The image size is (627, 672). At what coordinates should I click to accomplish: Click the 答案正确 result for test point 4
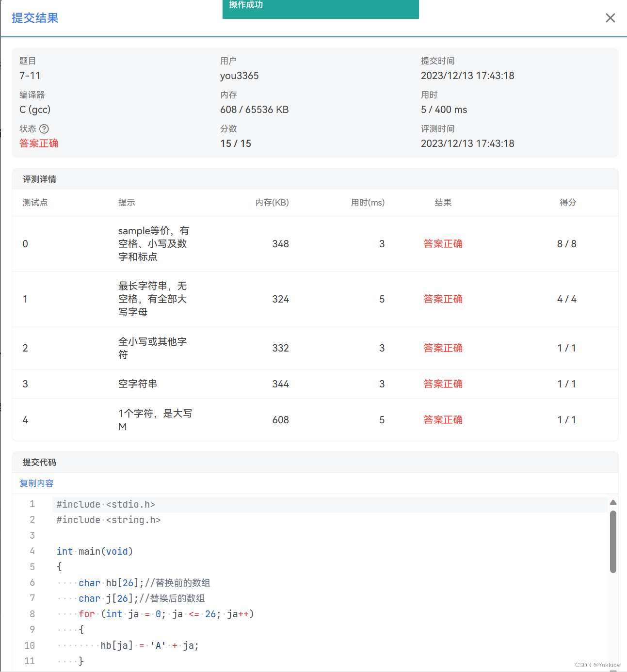[x=443, y=419]
